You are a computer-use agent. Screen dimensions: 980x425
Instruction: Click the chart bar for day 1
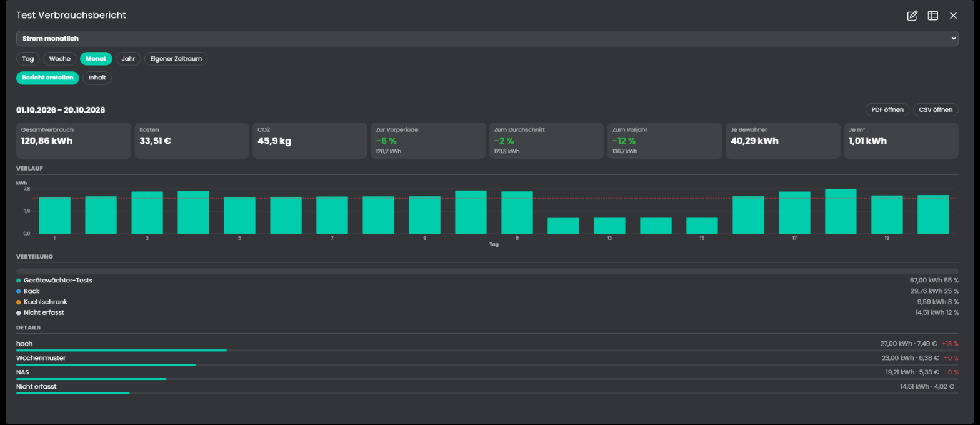(55, 216)
